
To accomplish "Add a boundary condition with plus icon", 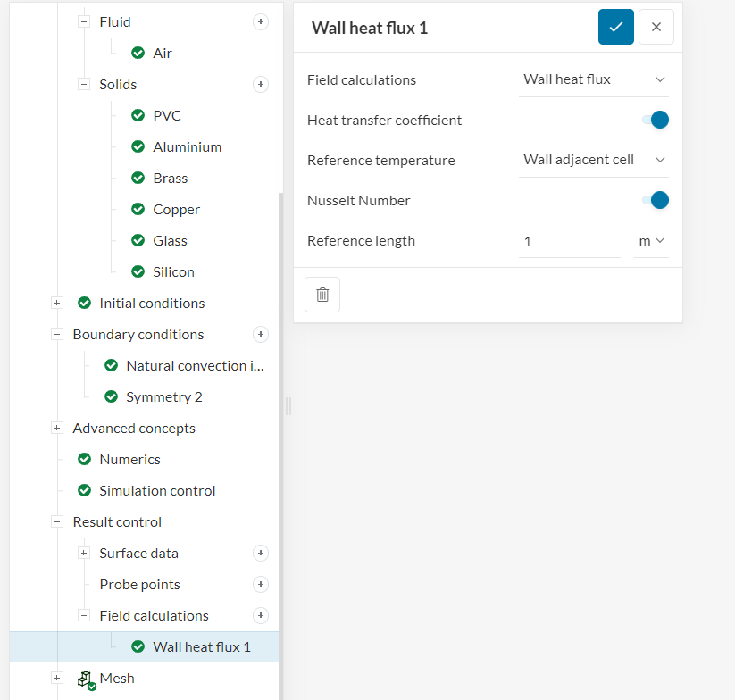I will (261, 334).
